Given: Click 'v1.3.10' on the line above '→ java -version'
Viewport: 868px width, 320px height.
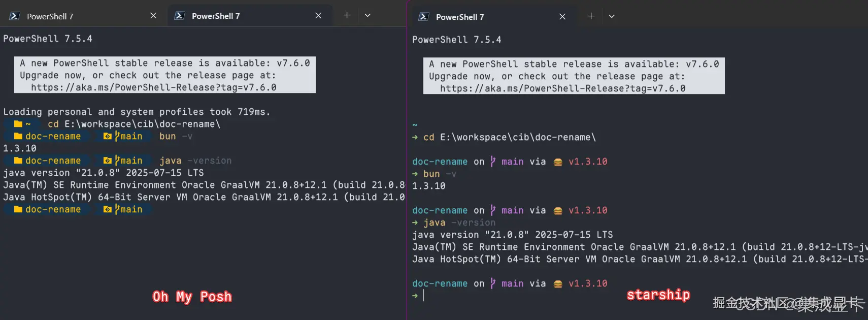Looking at the screenshot, I should (588, 210).
